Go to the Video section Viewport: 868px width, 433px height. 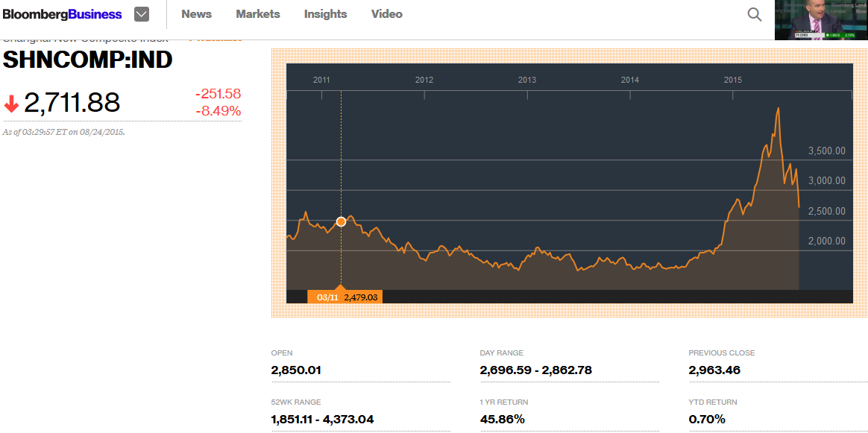tap(386, 14)
